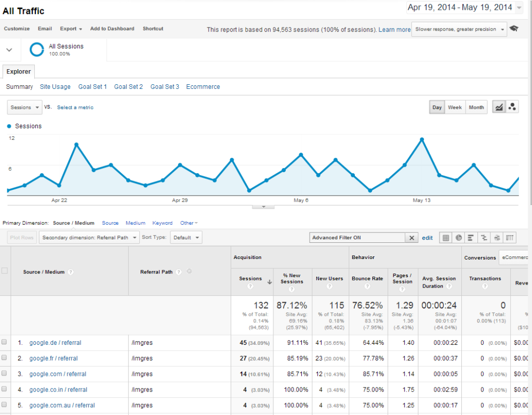Screen dimensions: 532x415
Task: Click the All Sessions segment circle
Action: coord(37,49)
